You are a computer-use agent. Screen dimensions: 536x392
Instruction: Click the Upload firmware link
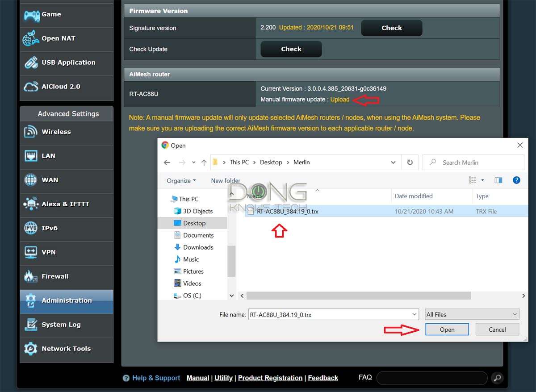pyautogui.click(x=340, y=100)
